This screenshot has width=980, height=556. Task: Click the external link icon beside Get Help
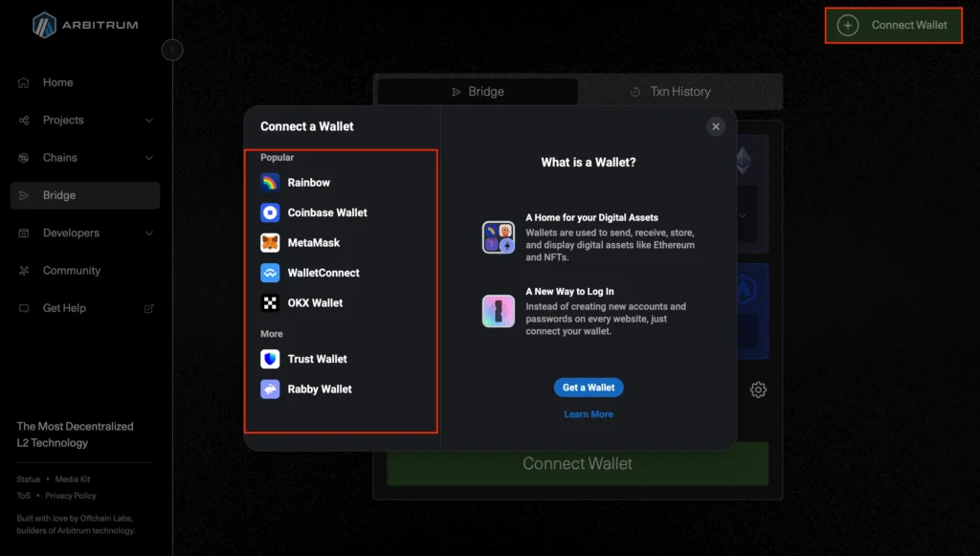pos(148,308)
